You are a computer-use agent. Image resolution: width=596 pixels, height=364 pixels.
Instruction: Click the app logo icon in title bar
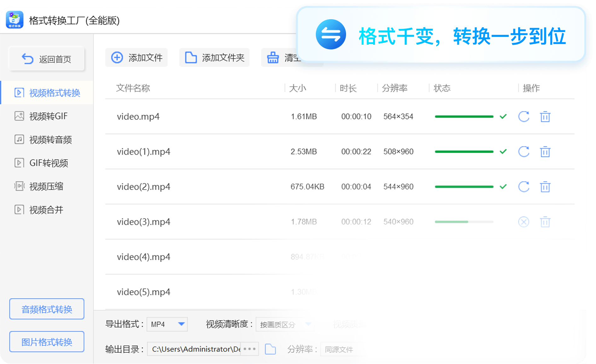14,20
